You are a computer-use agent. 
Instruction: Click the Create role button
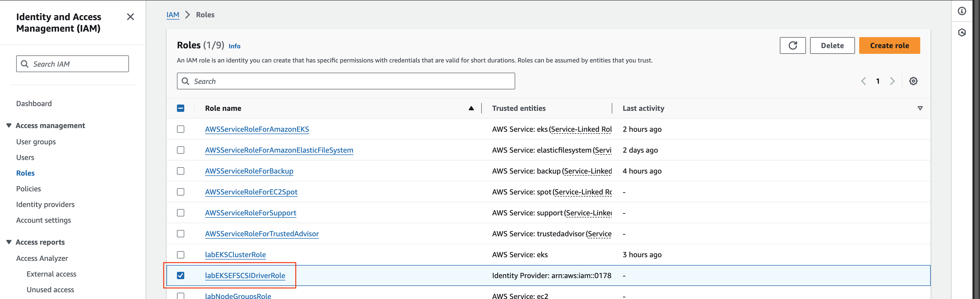click(889, 45)
